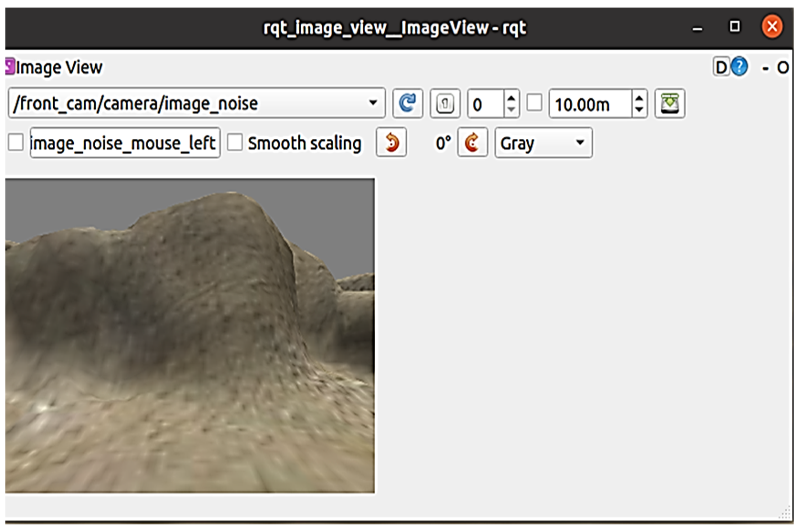
Task: Click the undock panel dash icon
Action: tap(765, 69)
